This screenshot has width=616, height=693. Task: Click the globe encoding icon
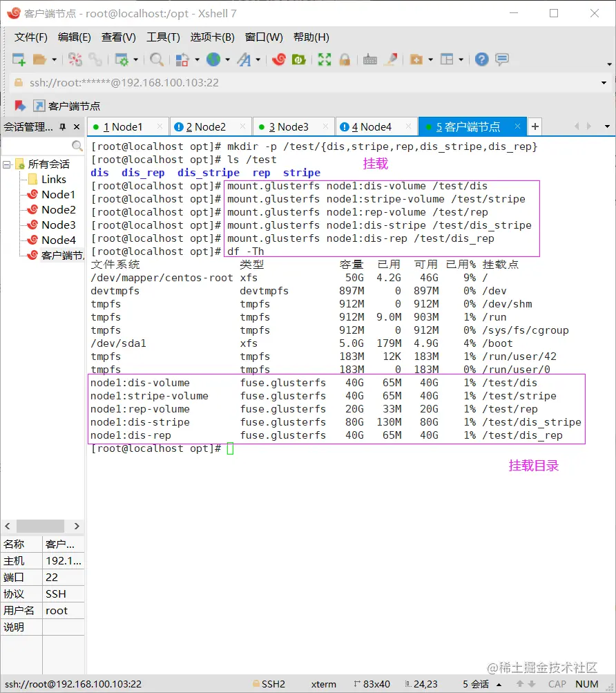point(213,59)
